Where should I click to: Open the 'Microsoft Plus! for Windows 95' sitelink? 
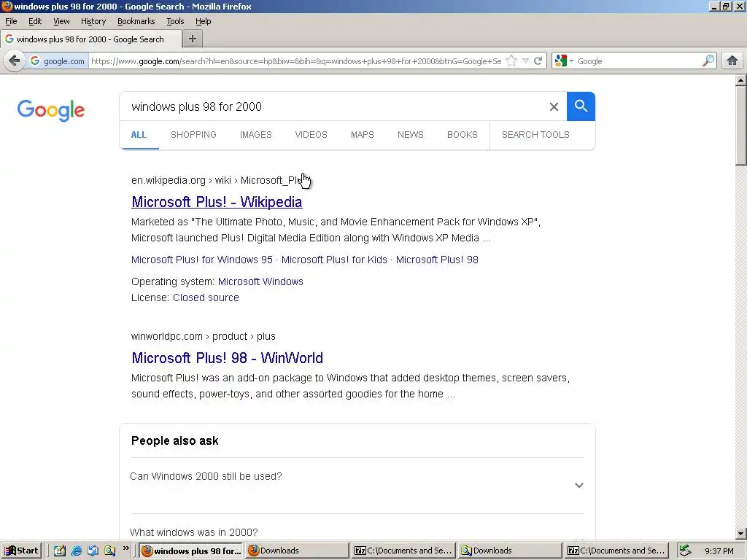pos(202,260)
